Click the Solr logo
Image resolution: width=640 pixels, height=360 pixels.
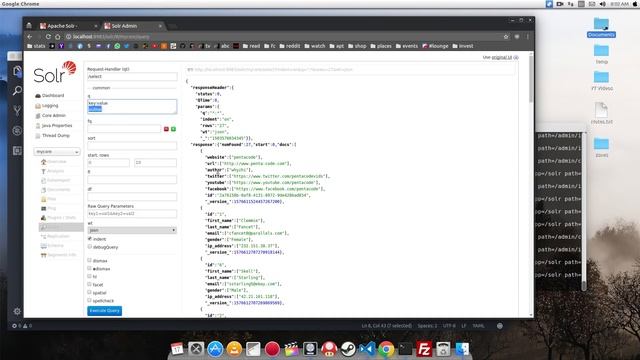[55, 72]
